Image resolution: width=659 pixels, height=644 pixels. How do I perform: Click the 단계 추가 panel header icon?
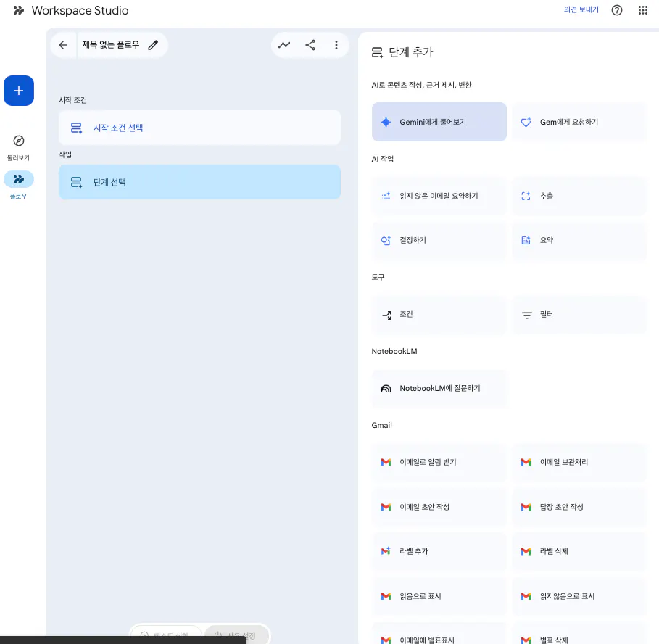point(377,52)
